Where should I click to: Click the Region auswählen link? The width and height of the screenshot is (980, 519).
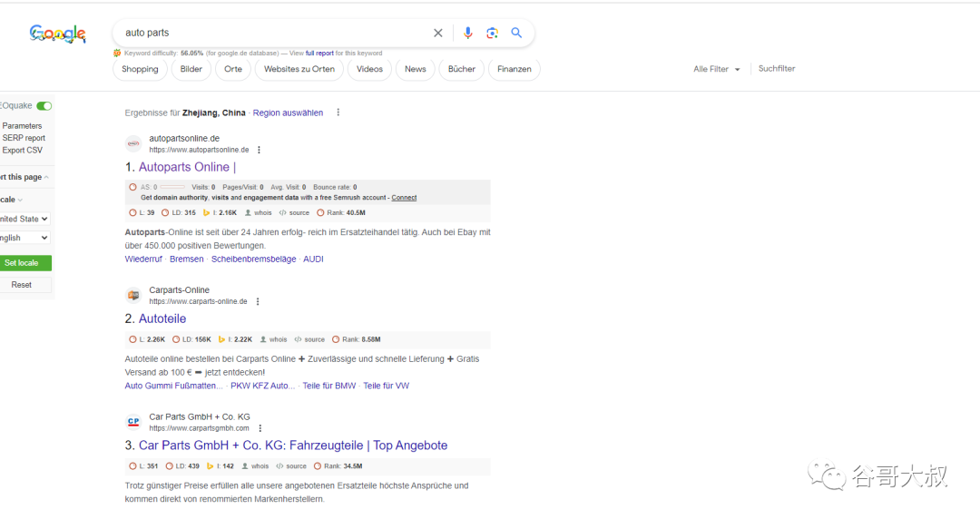[x=289, y=113]
